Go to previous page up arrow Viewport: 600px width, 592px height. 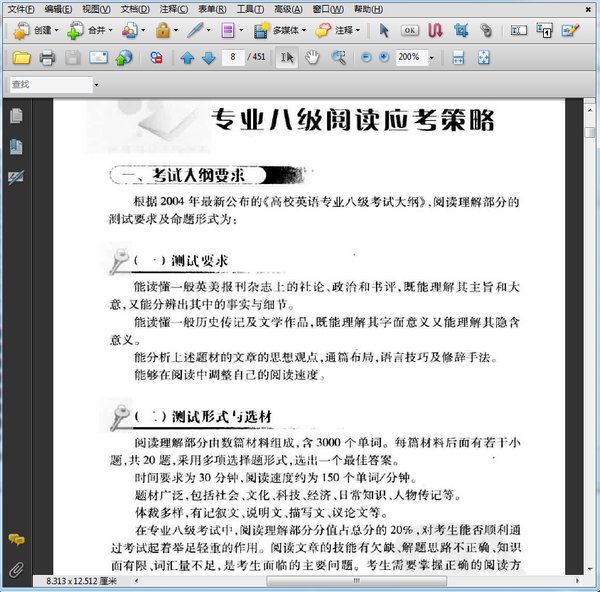click(187, 58)
